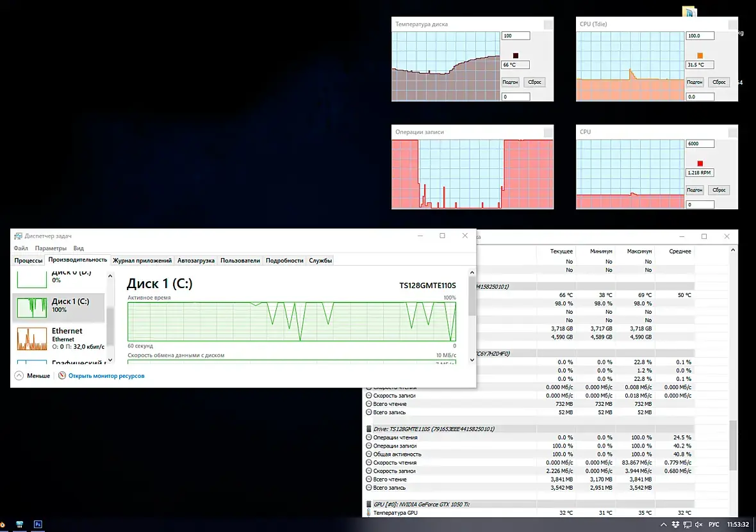Click the taskbar clock 11:53:32
The image size is (756, 532).
pyautogui.click(x=737, y=524)
